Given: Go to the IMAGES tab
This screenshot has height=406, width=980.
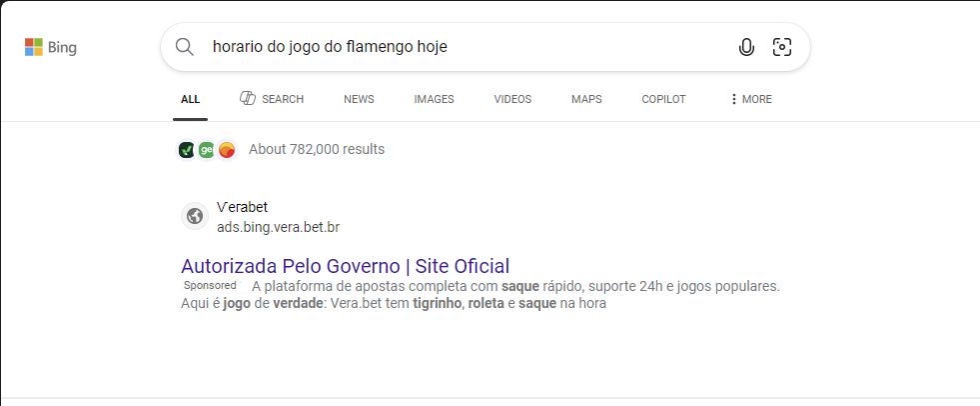Looking at the screenshot, I should pyautogui.click(x=434, y=99).
